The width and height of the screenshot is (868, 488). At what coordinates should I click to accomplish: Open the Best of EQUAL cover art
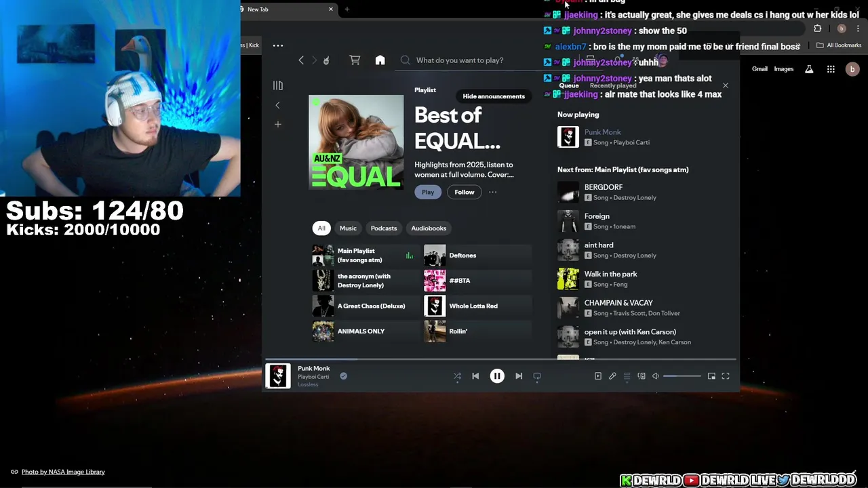356,142
